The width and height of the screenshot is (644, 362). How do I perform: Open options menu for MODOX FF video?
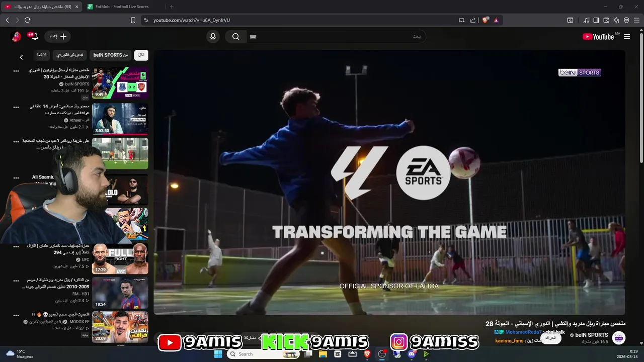(16, 315)
